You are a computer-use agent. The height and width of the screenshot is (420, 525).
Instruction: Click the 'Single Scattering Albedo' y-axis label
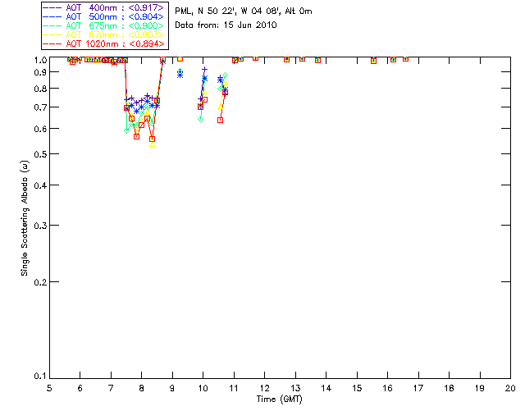(25, 217)
